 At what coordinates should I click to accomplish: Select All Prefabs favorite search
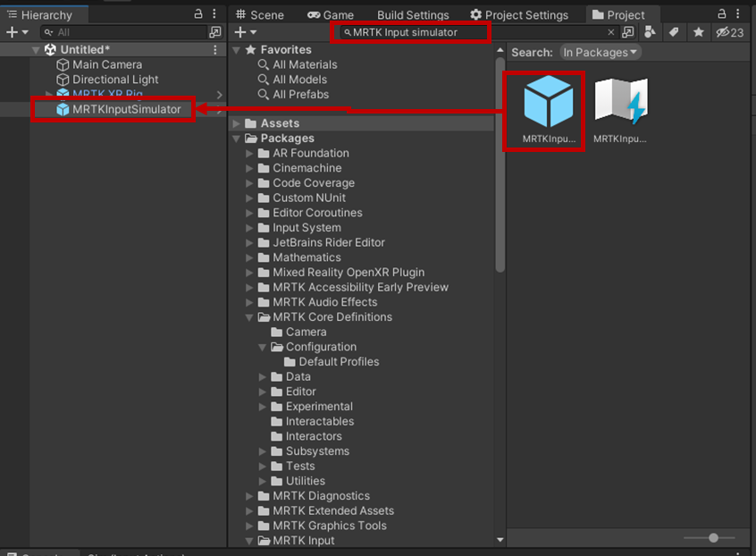tap(293, 95)
